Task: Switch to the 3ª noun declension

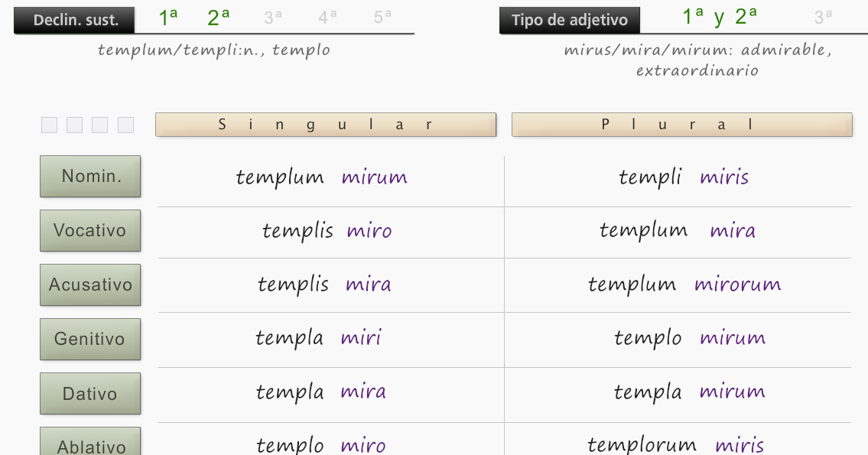Action: (x=273, y=18)
